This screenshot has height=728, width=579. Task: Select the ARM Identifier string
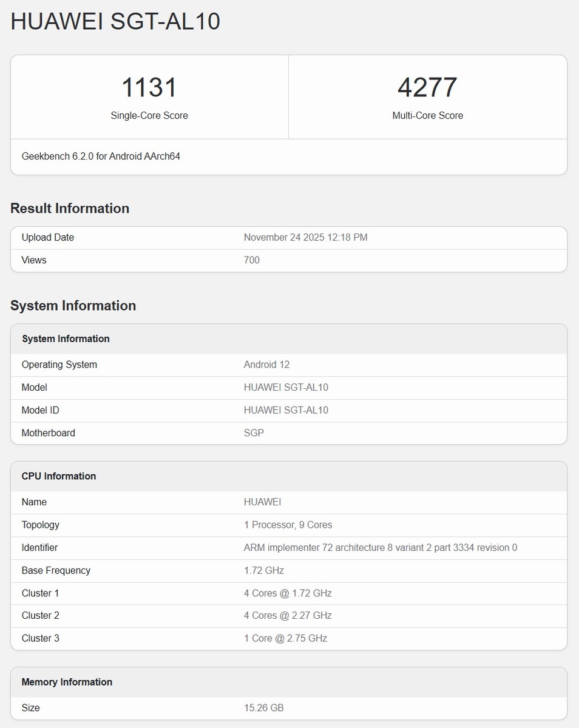380,547
